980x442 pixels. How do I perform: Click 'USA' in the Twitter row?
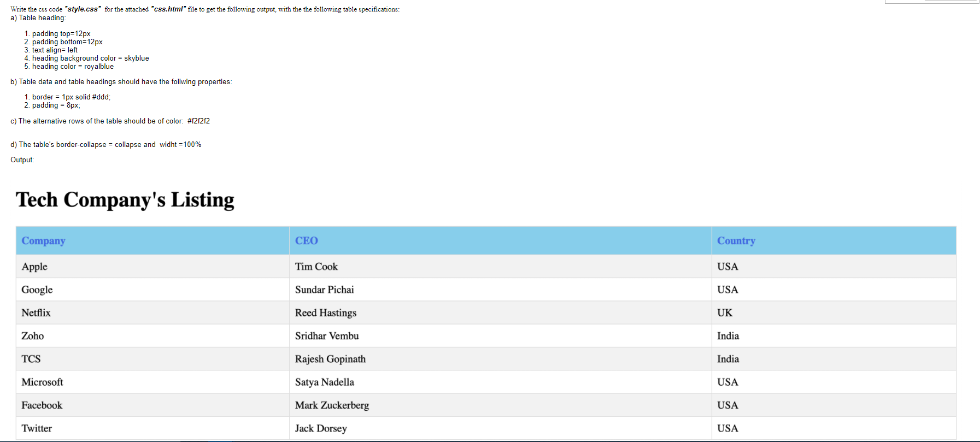coord(834,428)
